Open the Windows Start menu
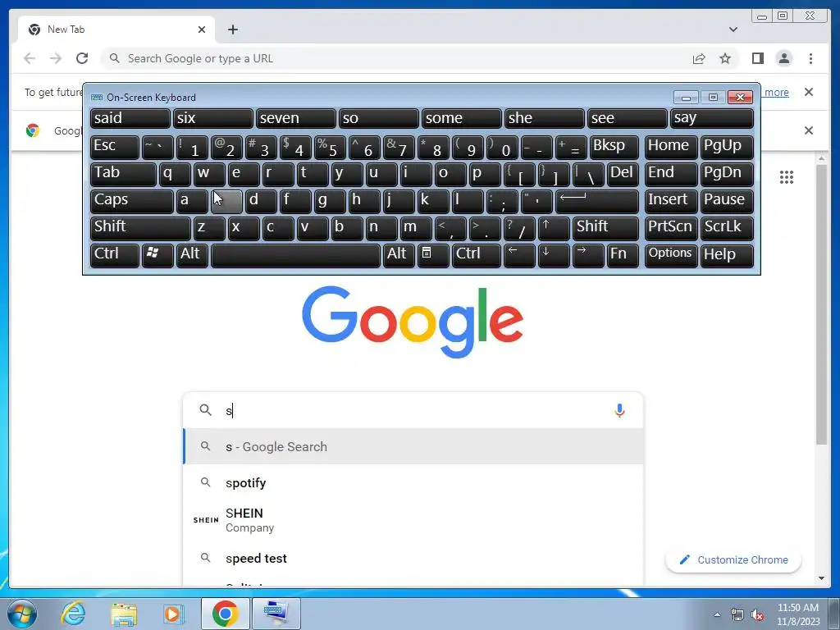The image size is (840, 630). [x=22, y=614]
